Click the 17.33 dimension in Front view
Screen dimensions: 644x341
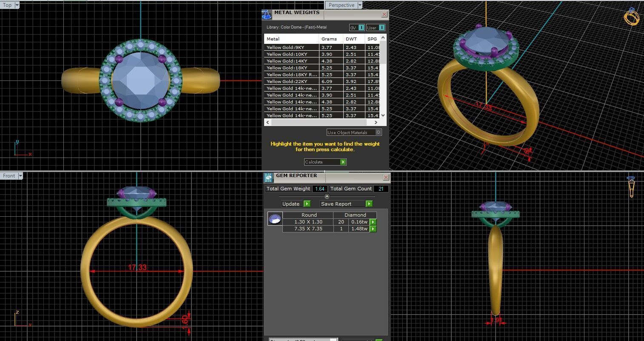pyautogui.click(x=137, y=267)
